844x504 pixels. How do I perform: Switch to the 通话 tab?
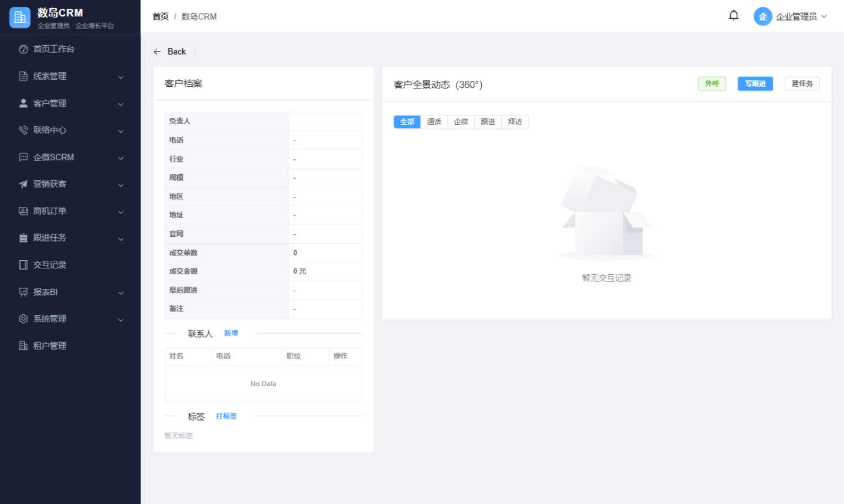(434, 122)
